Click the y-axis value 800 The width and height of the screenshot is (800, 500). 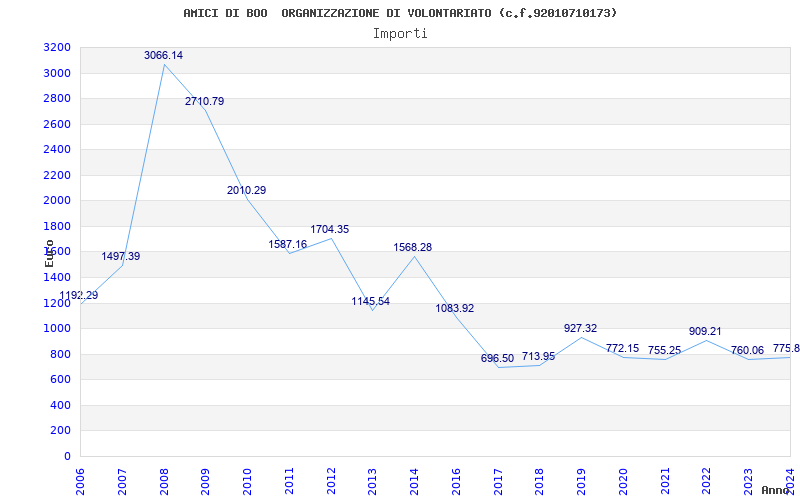61,354
